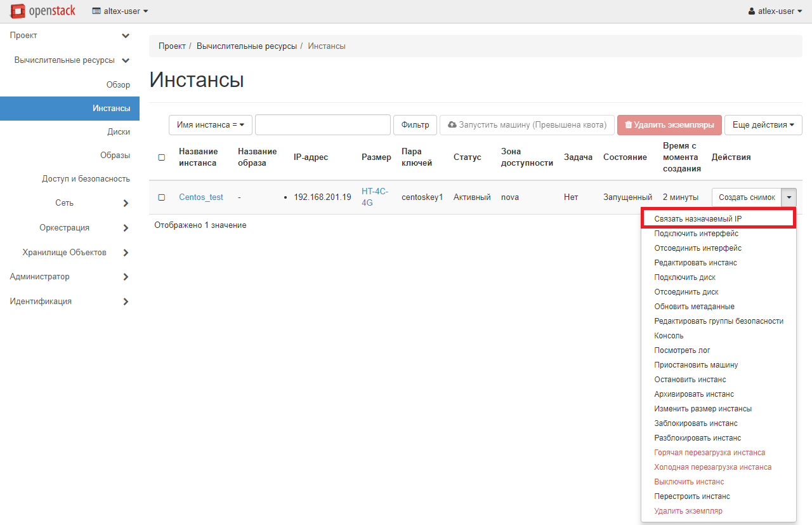Expand the Идентификация sidebar section
This screenshot has width=812, height=525.
pos(126,302)
